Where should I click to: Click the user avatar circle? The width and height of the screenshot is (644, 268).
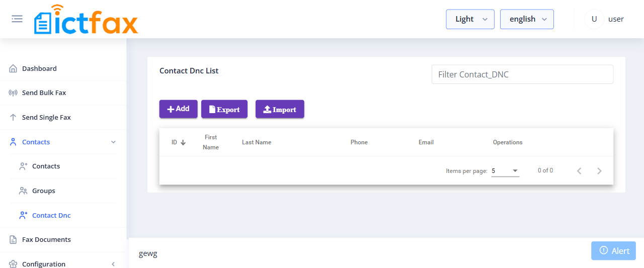point(594,19)
